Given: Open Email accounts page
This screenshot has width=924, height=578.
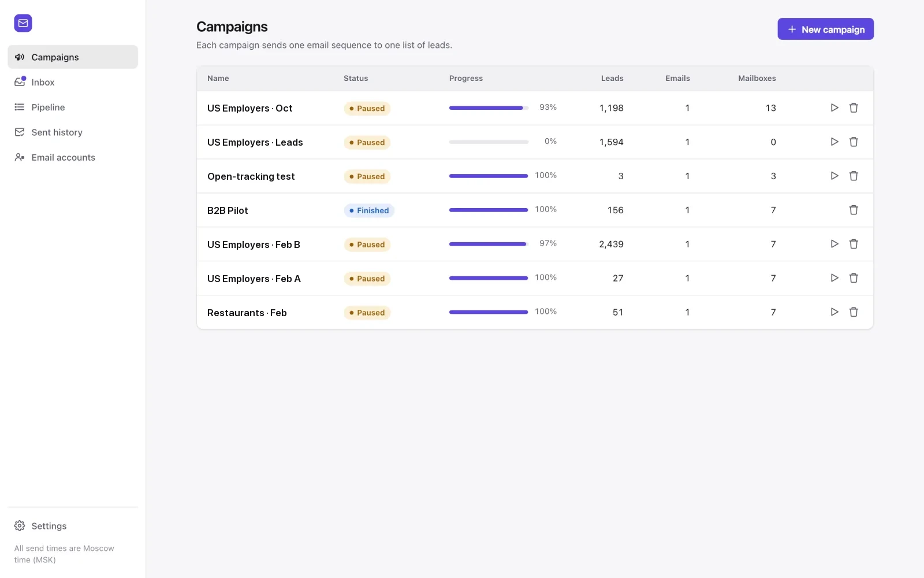Looking at the screenshot, I should click(x=73, y=157).
